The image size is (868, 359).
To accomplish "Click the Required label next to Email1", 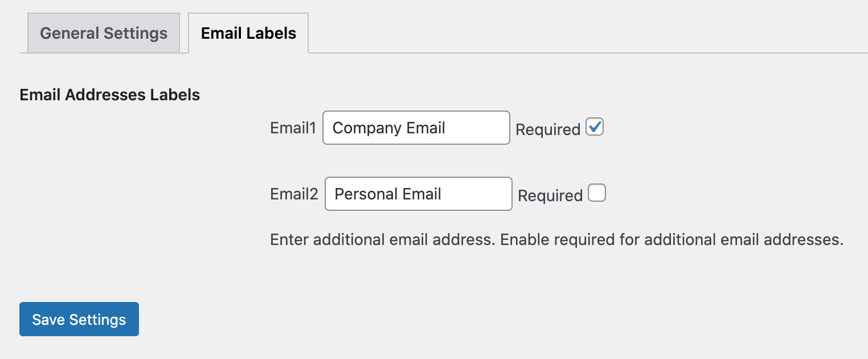I will click(547, 129).
